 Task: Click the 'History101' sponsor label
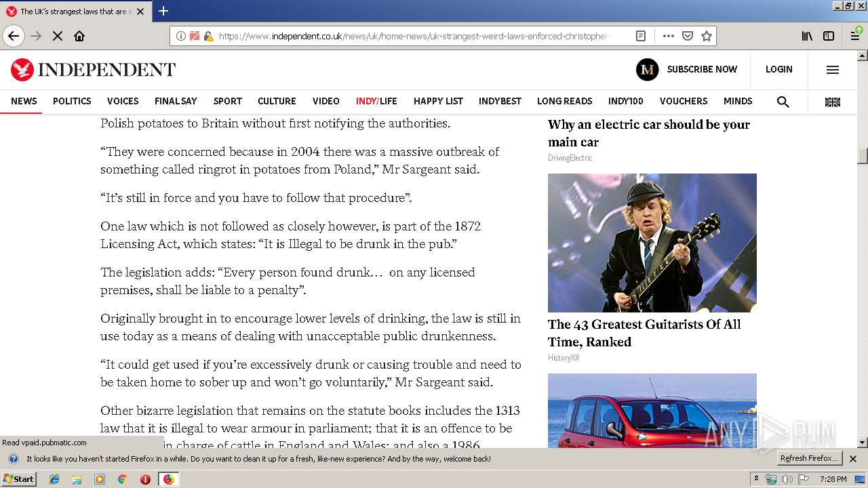[x=564, y=358]
